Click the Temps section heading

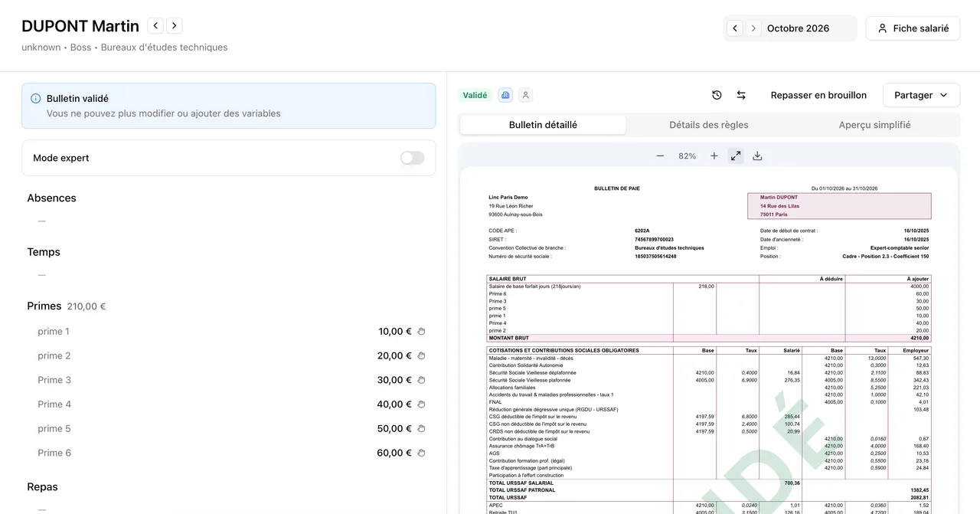pyautogui.click(x=44, y=252)
